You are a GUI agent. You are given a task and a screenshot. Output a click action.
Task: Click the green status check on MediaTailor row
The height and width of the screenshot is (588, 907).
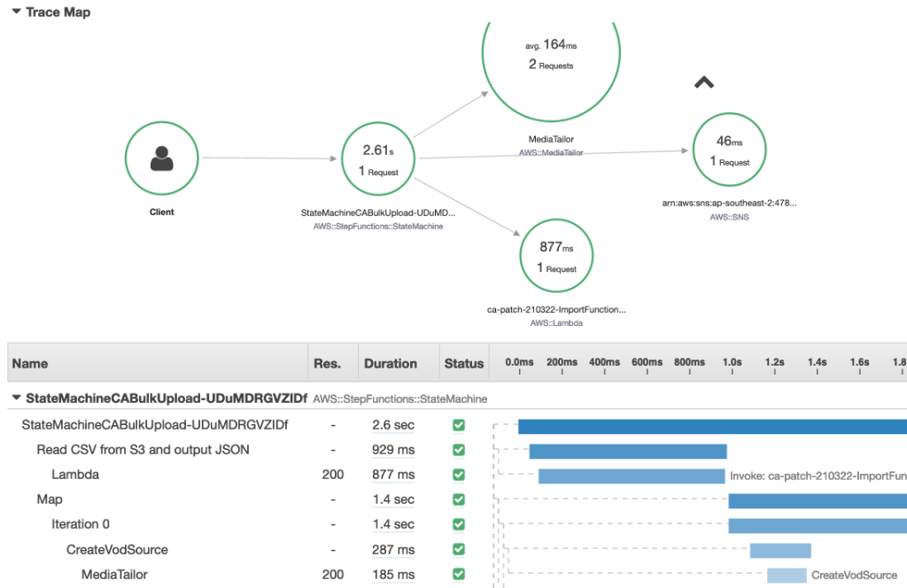click(459, 575)
